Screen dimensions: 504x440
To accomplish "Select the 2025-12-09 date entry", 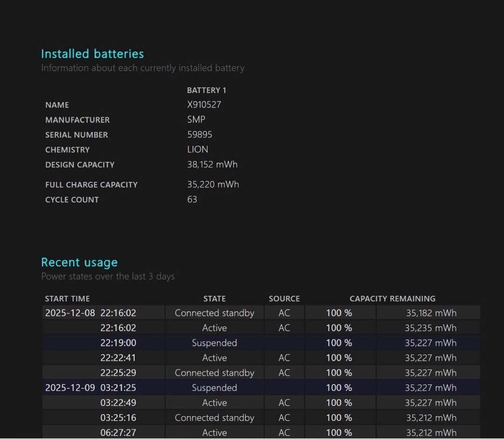I will (70, 388).
